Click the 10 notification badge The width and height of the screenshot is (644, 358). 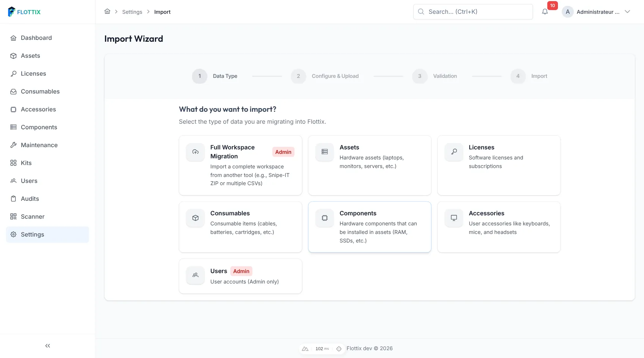552,6
